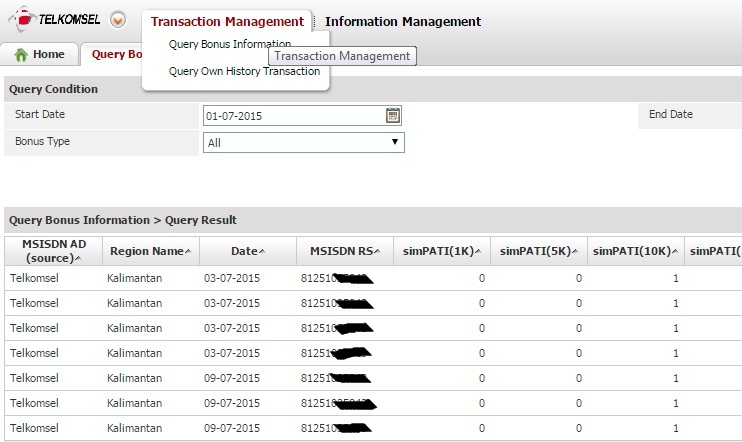Click the partially visible last simPATI column header
This screenshot has height=442, width=742.
pyautogui.click(x=715, y=251)
